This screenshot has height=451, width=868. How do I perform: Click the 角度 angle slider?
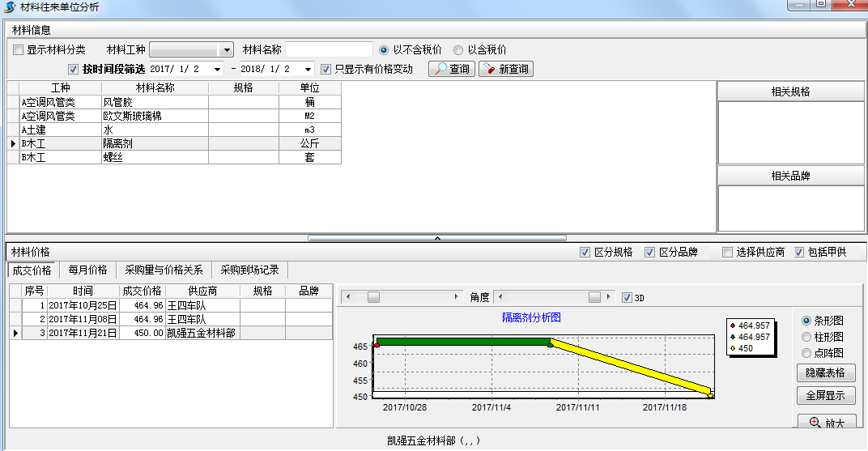(555, 297)
